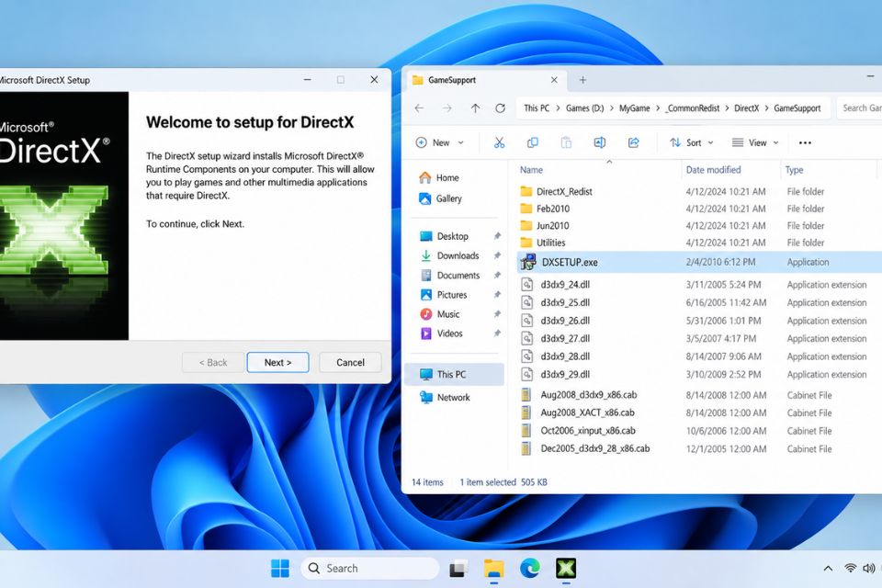Open Task View from taskbar
Screen dimensions: 882x588
[459, 569]
